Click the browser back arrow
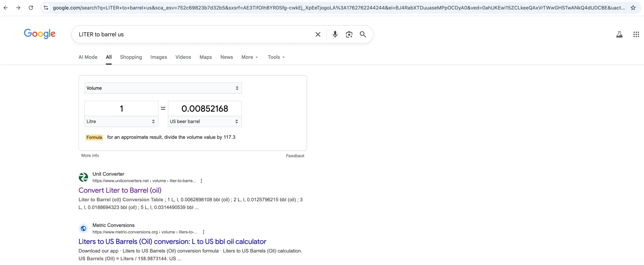Screen dimensions: 644x265 tap(6, 8)
